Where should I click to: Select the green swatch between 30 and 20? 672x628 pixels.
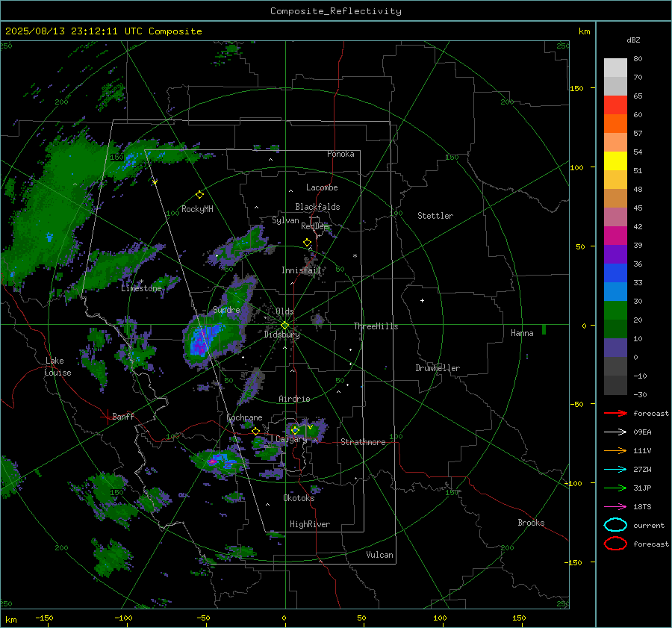[615, 311]
